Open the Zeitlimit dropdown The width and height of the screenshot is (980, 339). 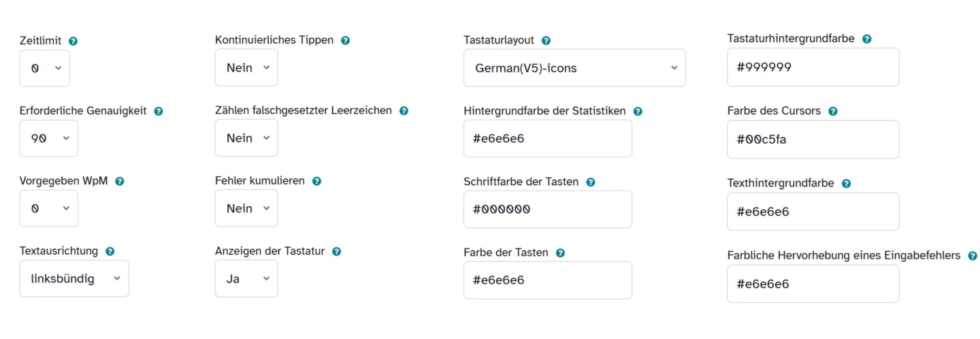tap(44, 68)
